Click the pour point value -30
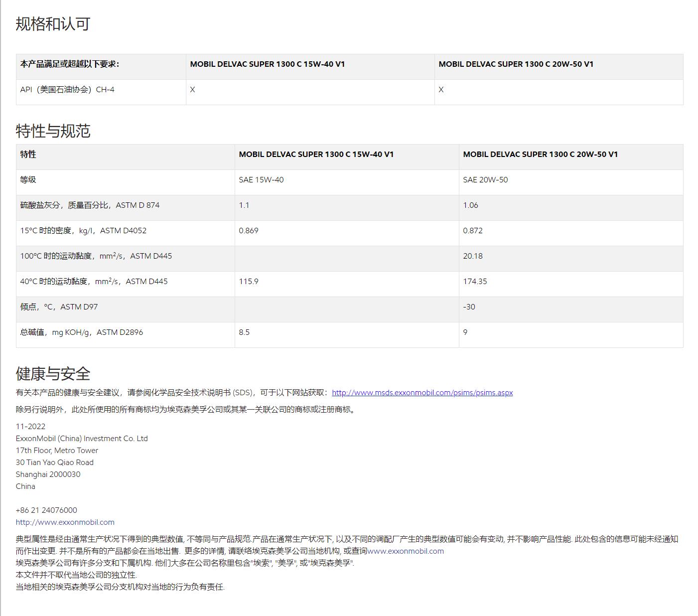This screenshot has width=698, height=616. coord(469,307)
